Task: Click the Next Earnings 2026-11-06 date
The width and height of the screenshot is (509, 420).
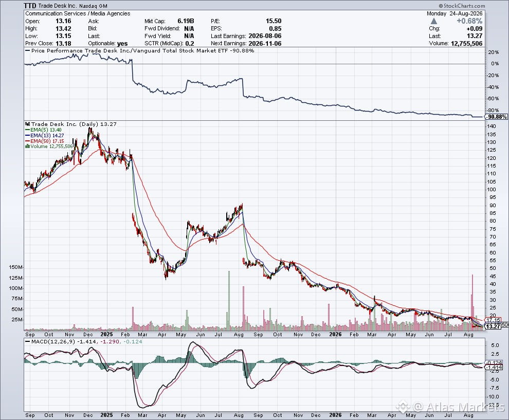Action: pyautogui.click(x=265, y=44)
